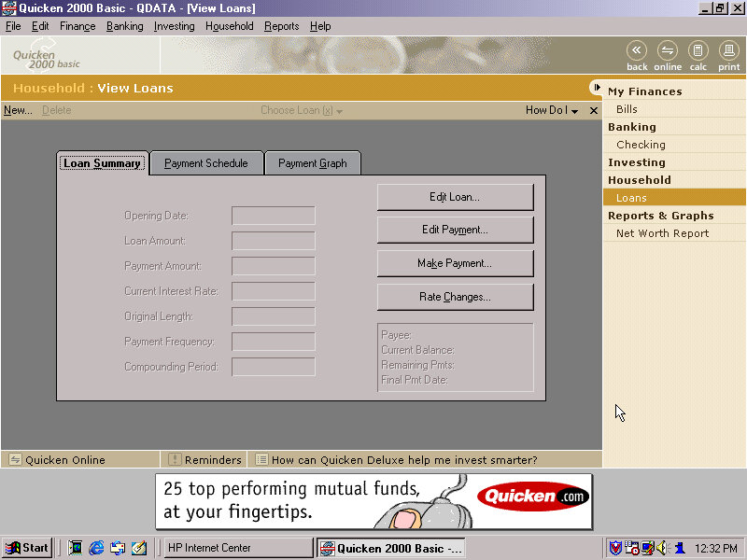Switch to the Payment Graph tab
747x560 pixels.
point(313,163)
